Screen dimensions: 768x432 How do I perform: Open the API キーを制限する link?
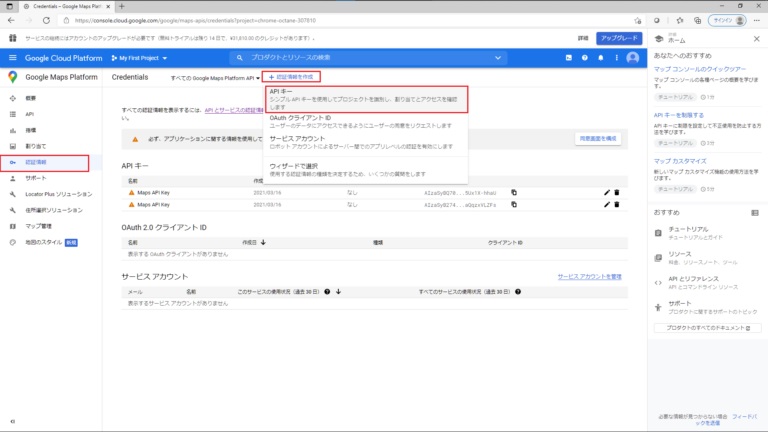(x=678, y=115)
